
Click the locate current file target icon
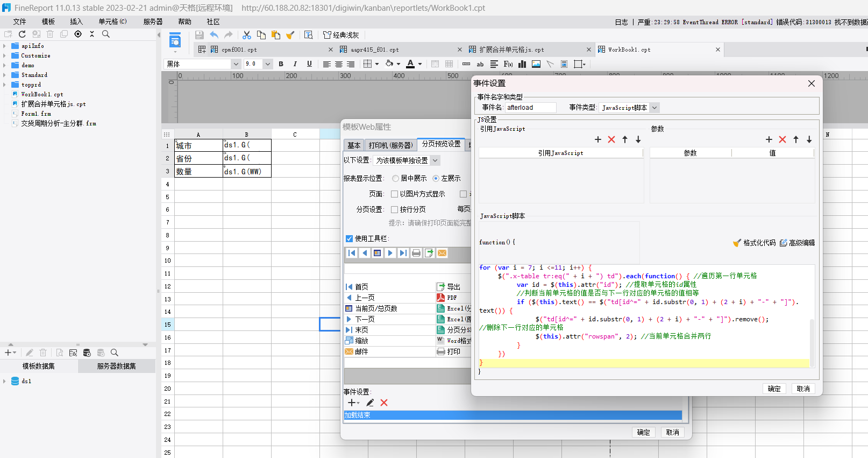tap(78, 34)
